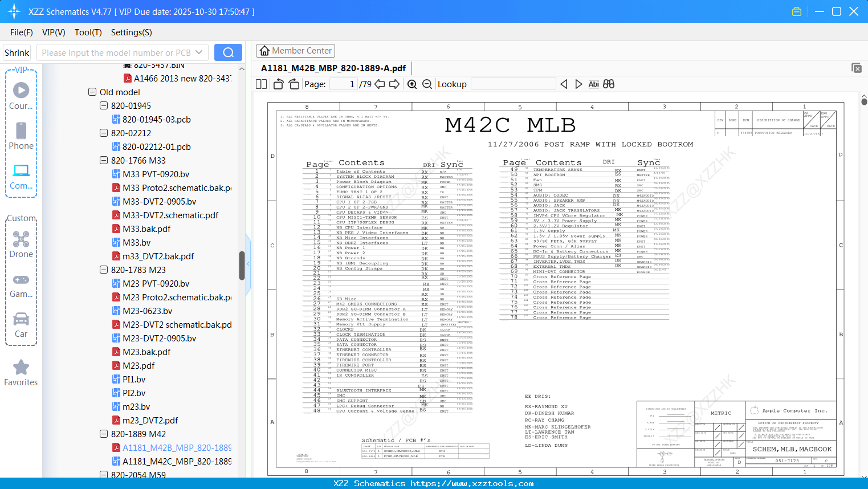Click the page number input box
This screenshot has height=489, width=868.
coord(344,84)
